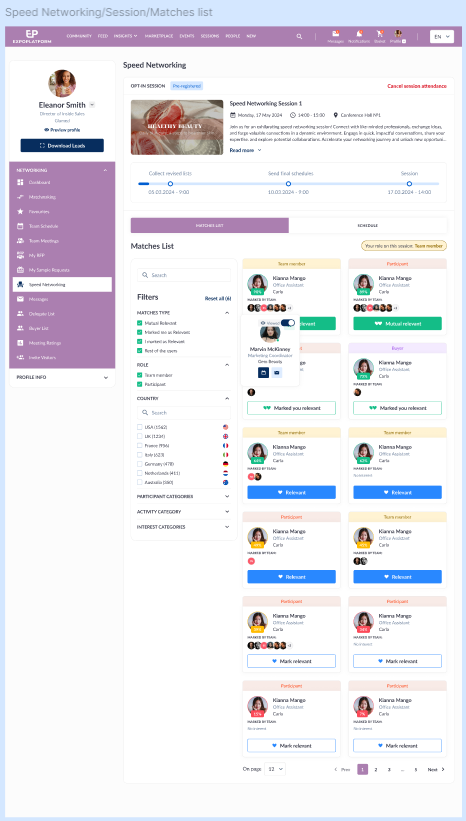The height and width of the screenshot is (821, 466).
Task: Expand the Participant Categories filter section
Action: pos(184,496)
